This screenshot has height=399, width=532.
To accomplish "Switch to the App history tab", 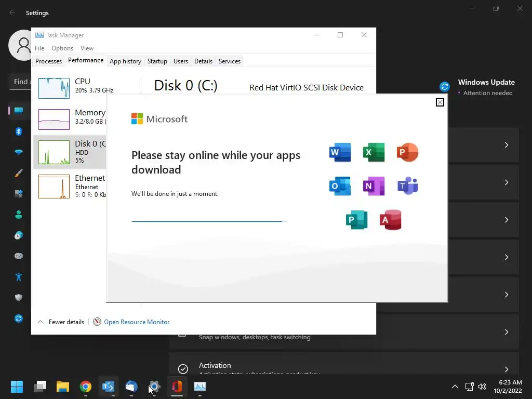I will [x=125, y=61].
